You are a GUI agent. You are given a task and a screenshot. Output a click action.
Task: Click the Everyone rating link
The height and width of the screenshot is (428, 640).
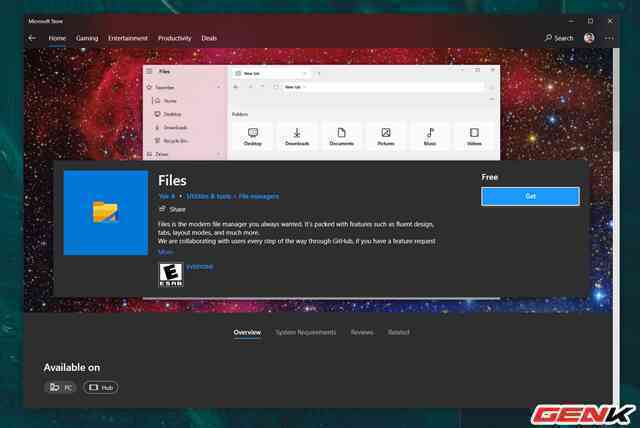(x=200, y=266)
